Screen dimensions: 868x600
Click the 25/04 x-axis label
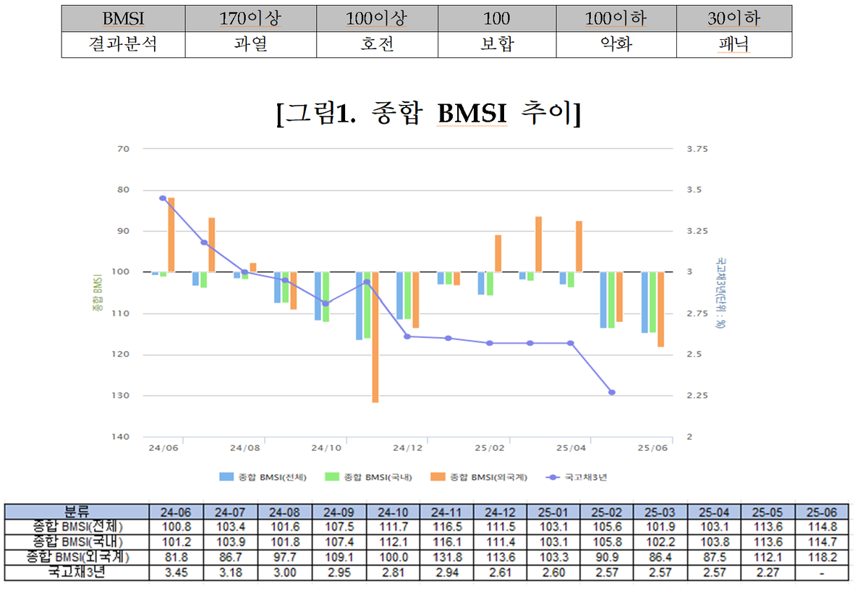(x=572, y=448)
